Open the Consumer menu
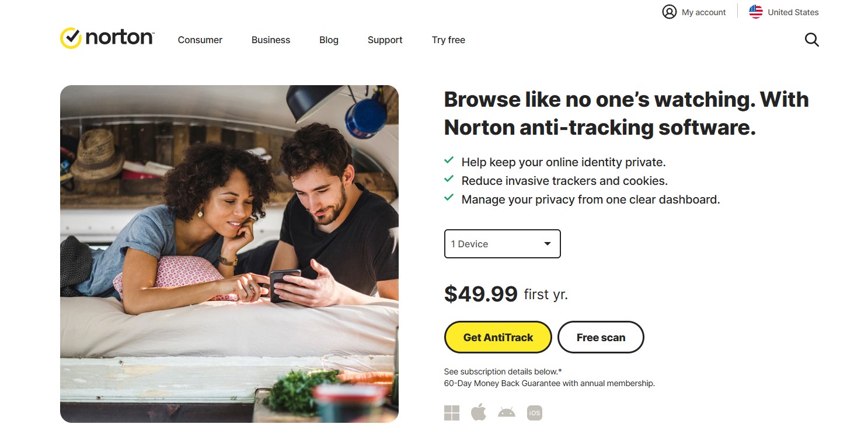 [200, 40]
